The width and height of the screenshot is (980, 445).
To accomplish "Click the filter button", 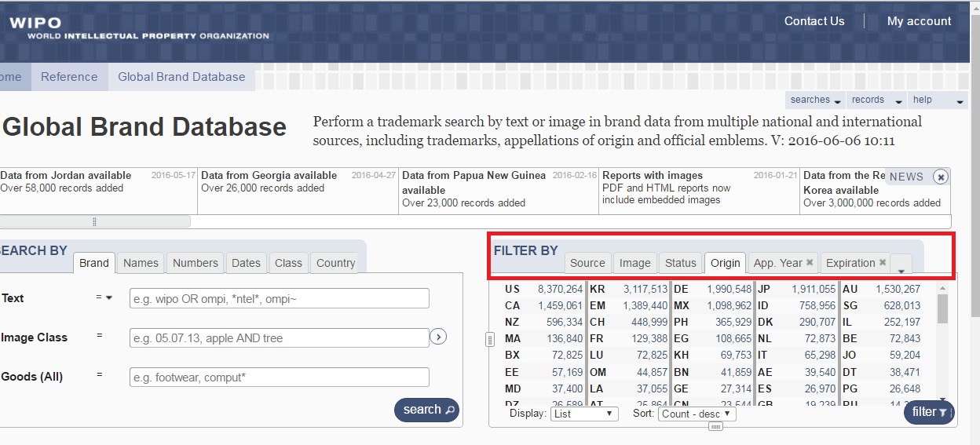I will click(x=929, y=412).
